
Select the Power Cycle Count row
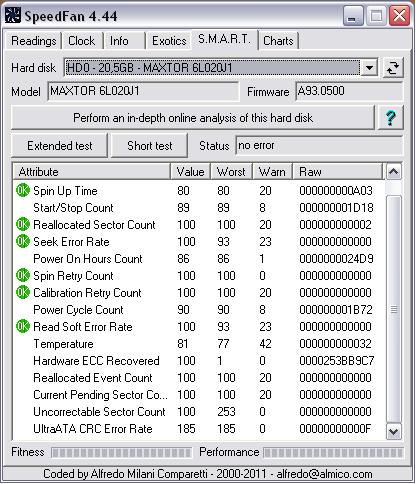(199, 310)
